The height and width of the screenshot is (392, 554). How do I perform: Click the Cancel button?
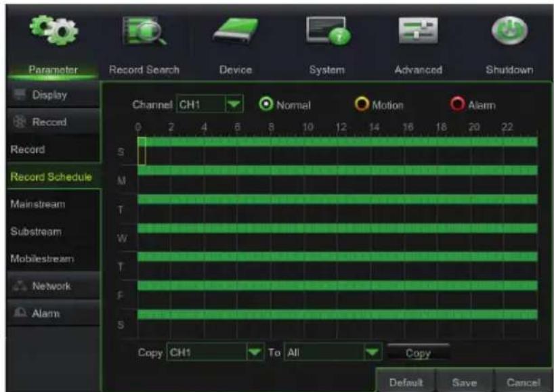pyautogui.click(x=524, y=382)
